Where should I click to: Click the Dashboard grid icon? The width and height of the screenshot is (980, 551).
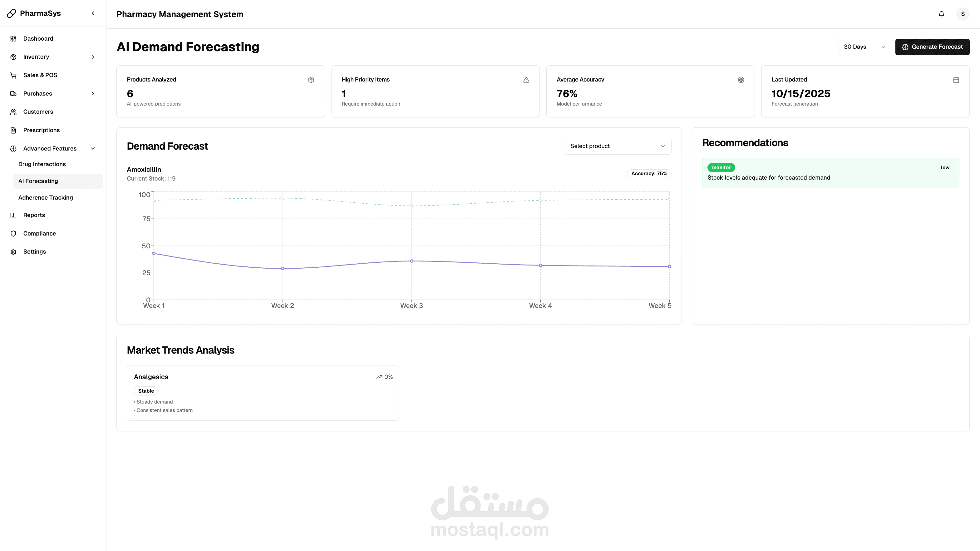point(13,38)
